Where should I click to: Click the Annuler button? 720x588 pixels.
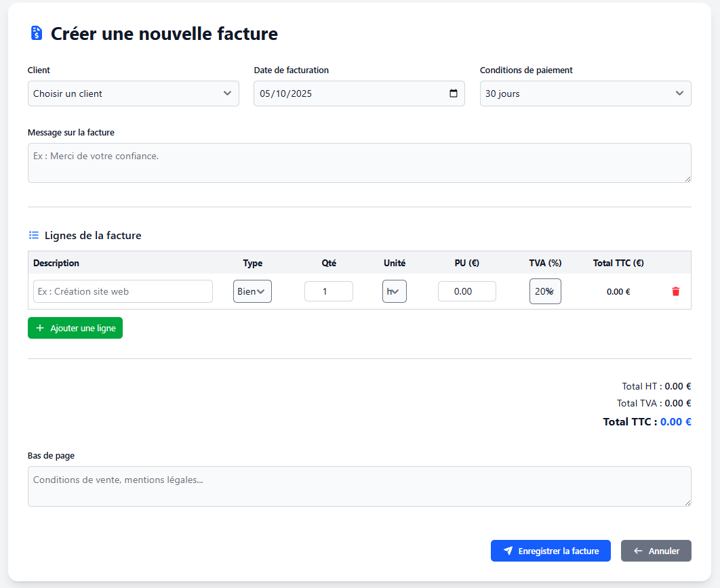tap(656, 551)
